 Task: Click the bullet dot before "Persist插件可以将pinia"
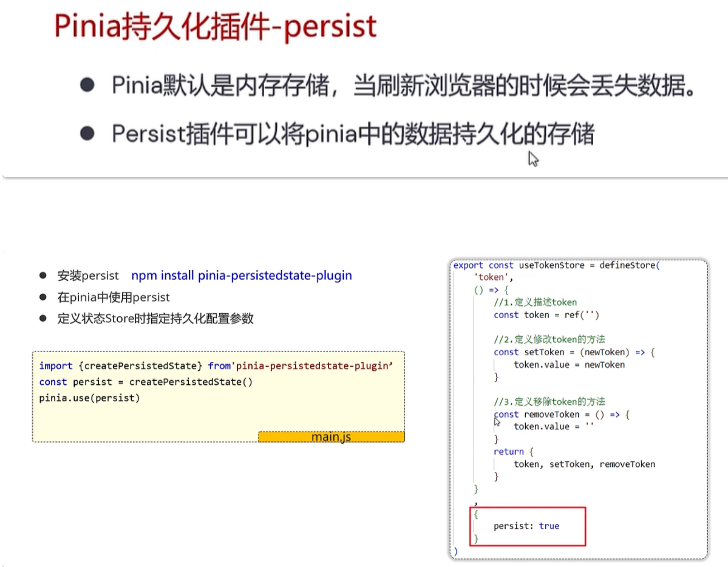tap(87, 134)
